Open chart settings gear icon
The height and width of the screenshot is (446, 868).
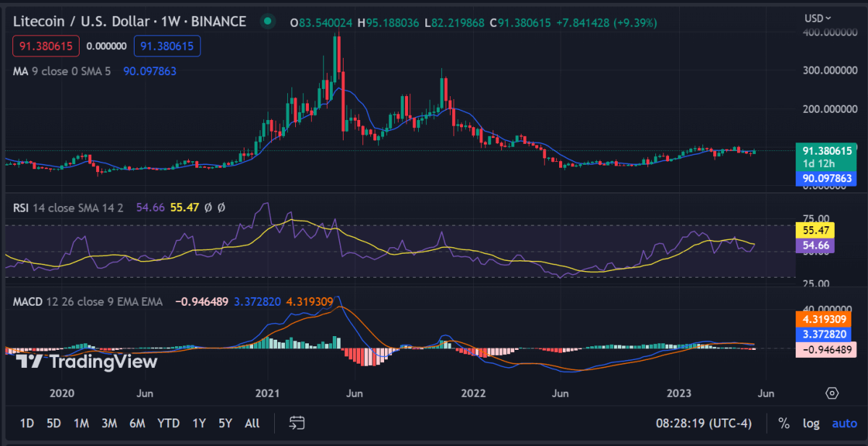coord(832,393)
